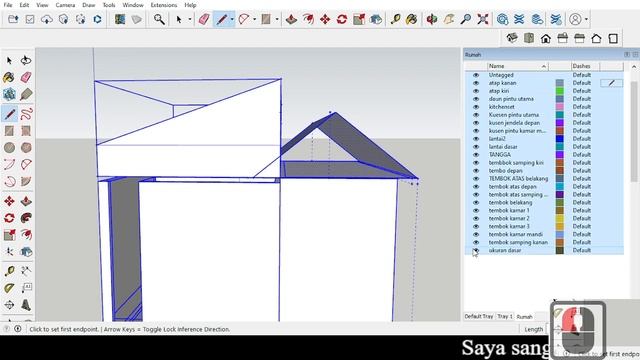Open the Arc tool dropdown arrow
640x360 pixels.
(x=254, y=19)
